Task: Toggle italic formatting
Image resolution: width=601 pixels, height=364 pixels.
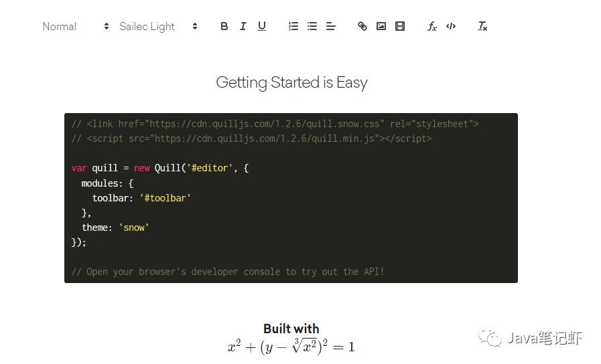Action: click(243, 26)
